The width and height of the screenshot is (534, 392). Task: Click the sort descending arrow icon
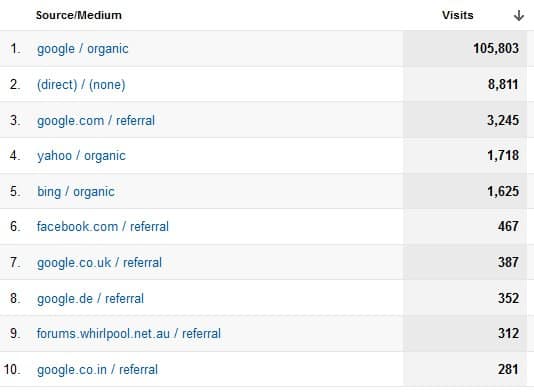[x=519, y=15]
